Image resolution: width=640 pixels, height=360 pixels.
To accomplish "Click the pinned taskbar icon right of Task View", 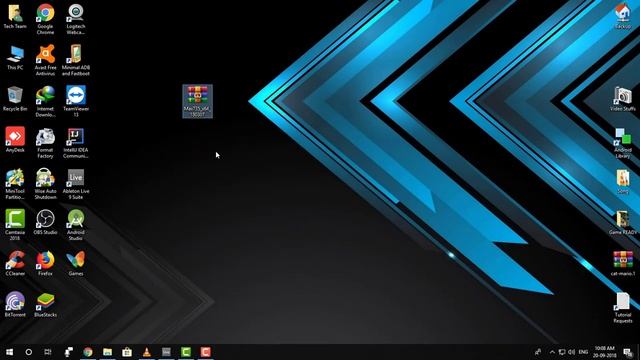I will tap(69, 352).
